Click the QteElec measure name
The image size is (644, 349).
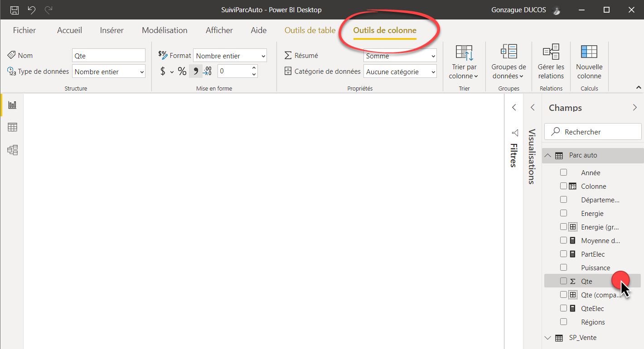tap(592, 308)
